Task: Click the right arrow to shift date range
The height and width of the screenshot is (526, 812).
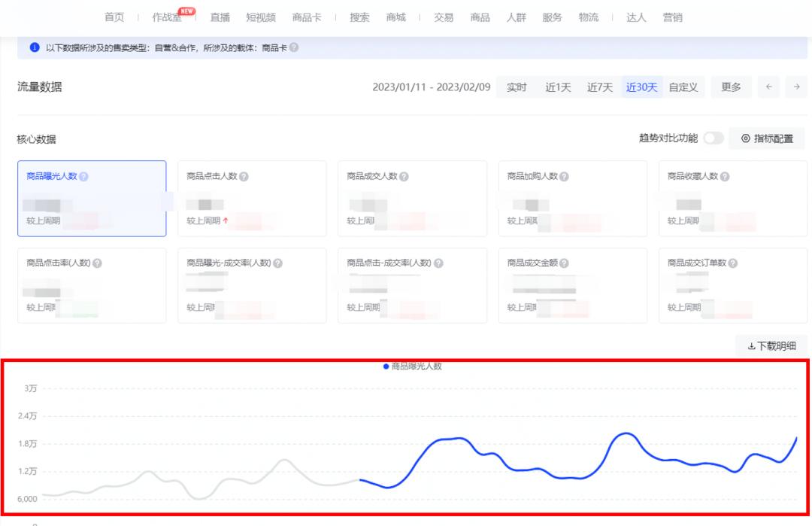Action: point(796,87)
